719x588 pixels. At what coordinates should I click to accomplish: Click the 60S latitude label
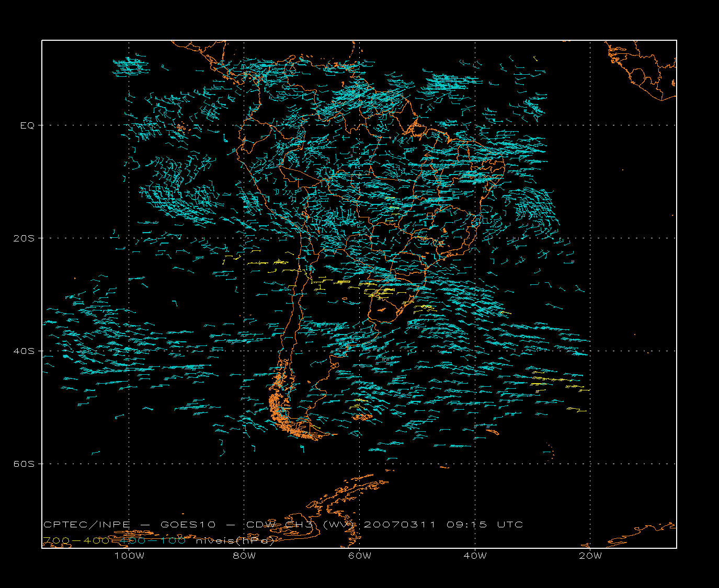(x=24, y=464)
